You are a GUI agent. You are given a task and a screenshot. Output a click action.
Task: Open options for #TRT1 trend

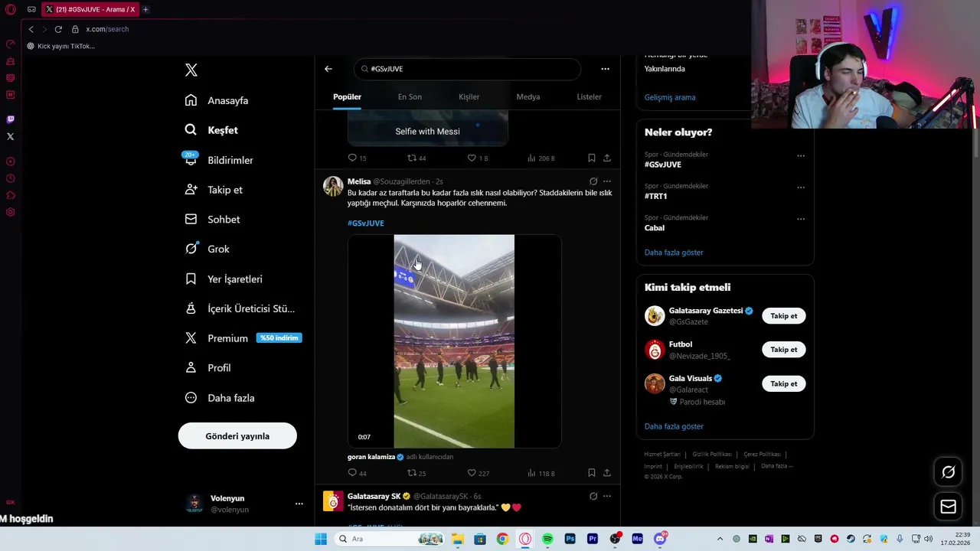[x=801, y=187]
